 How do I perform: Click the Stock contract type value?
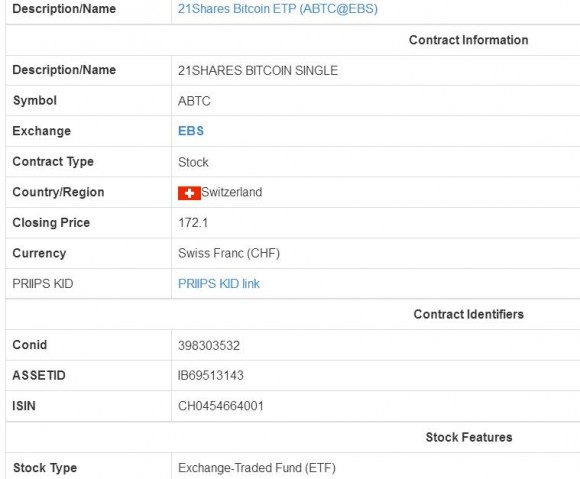(x=193, y=162)
